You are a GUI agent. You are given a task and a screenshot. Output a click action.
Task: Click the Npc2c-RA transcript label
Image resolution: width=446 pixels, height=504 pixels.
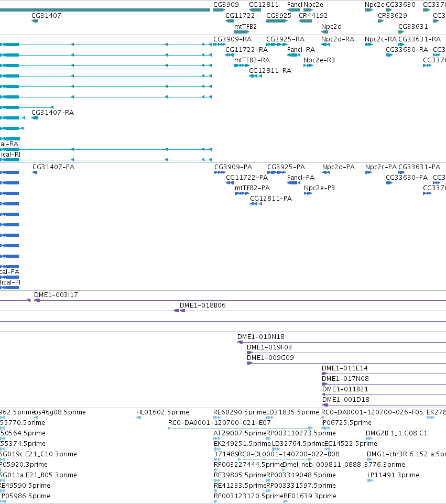tap(380, 39)
